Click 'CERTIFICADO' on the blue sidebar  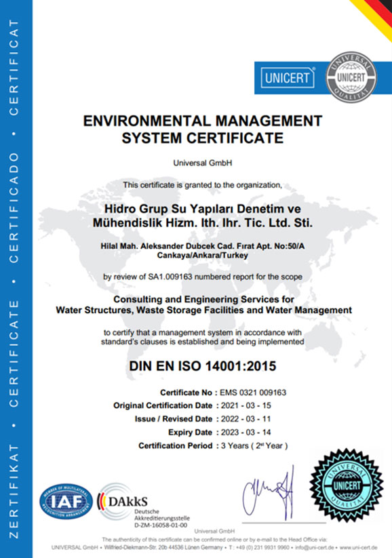14,208
